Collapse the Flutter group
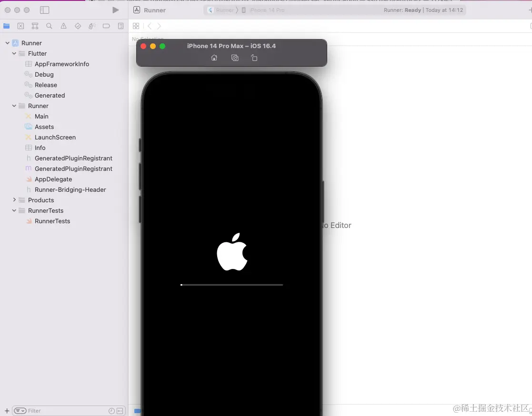Screen dimensions: 532x416 14,54
